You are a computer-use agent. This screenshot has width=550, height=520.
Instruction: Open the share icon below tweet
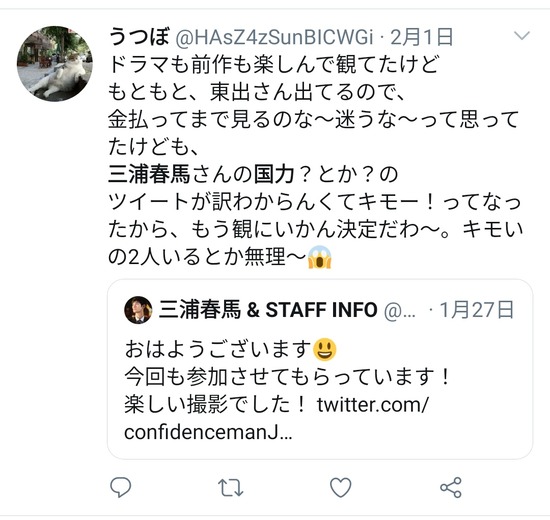tap(451, 487)
